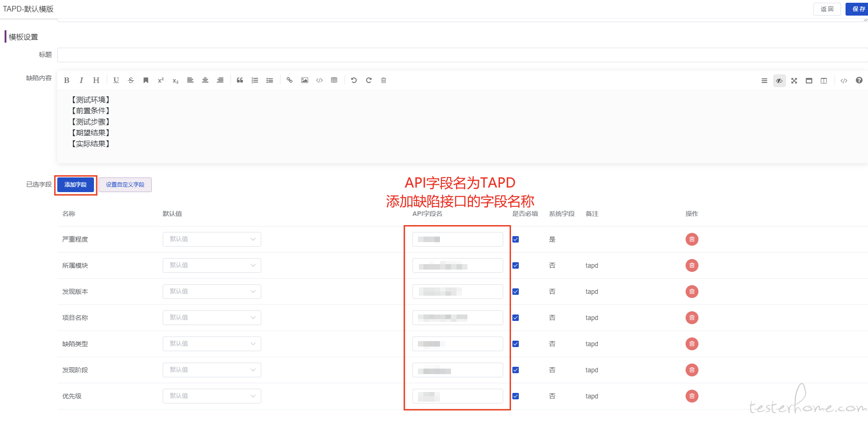Open default value dropdown for 优先级
This screenshot has height=425, width=868.
[212, 396]
